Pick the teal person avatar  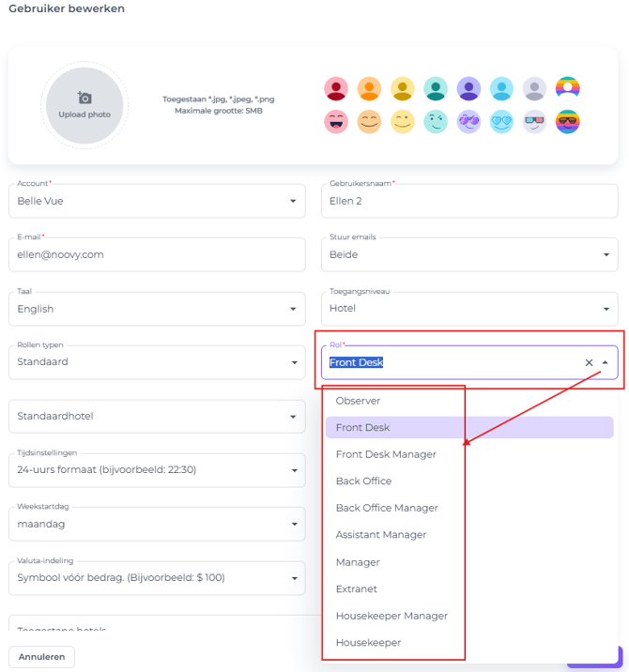pos(435,89)
